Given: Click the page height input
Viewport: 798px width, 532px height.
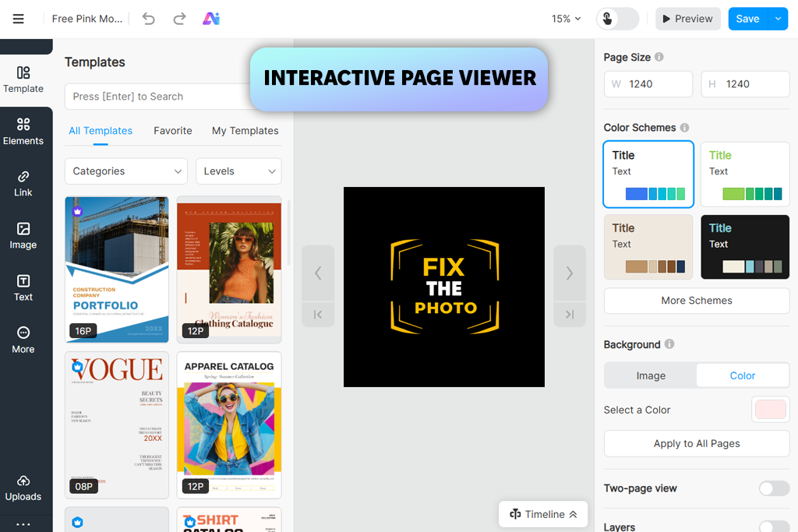Looking at the screenshot, I should point(745,84).
